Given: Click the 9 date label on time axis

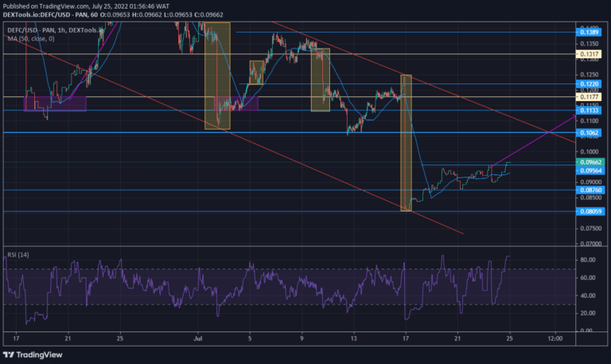Looking at the screenshot, I should click(x=302, y=339).
